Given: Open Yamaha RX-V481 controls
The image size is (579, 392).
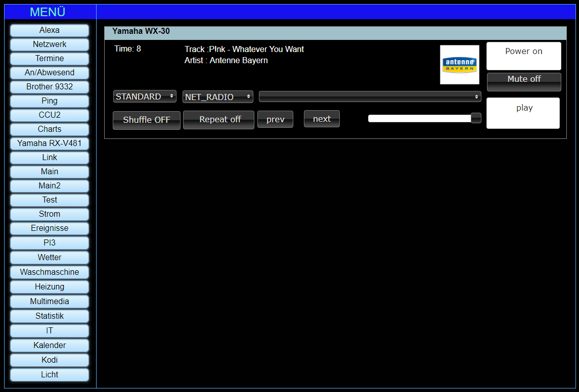Looking at the screenshot, I should click(50, 143).
